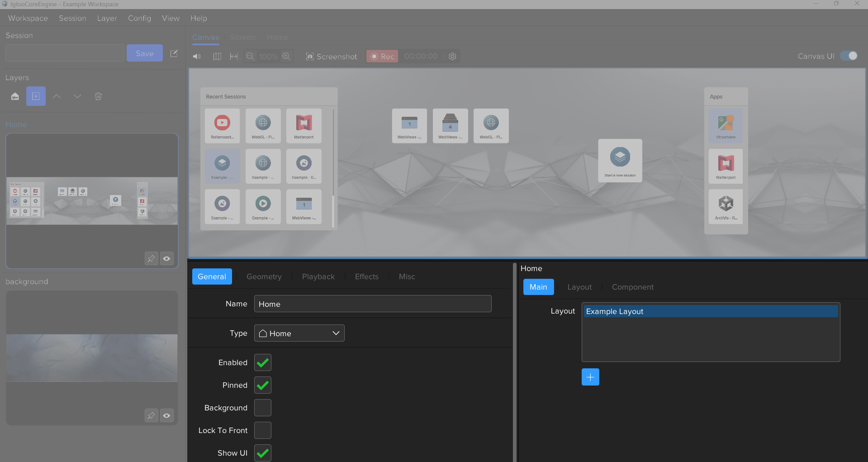Click the add new layer icon
Screen dimensions: 868x462
36,96
